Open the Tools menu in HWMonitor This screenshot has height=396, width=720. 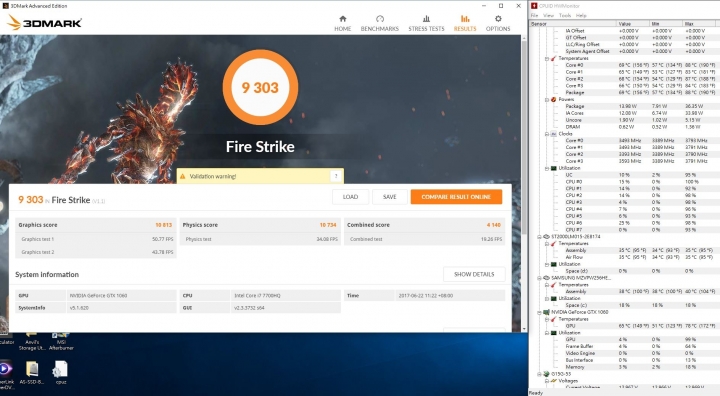tap(565, 15)
